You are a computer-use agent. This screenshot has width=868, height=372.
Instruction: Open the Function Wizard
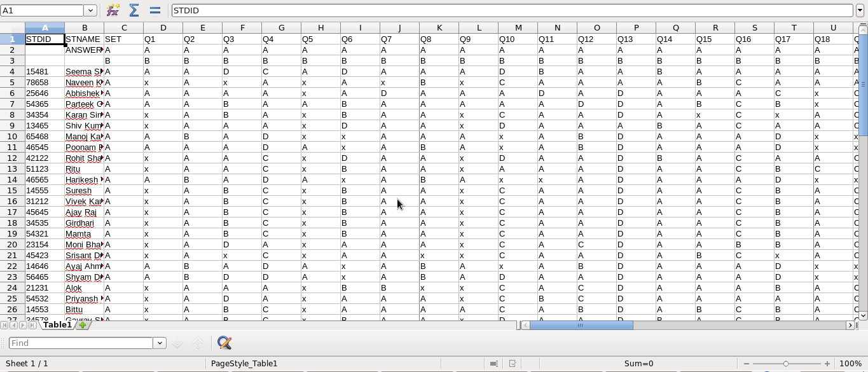pos(113,10)
